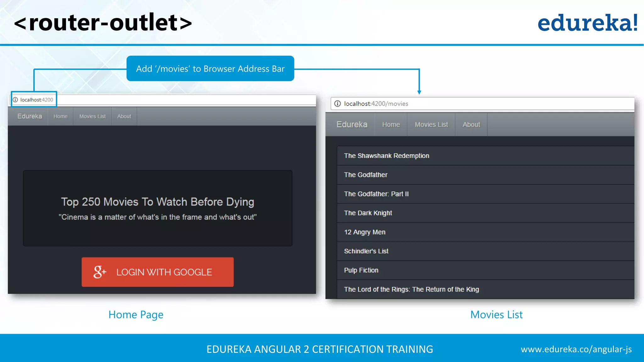Select 12 Angry Men movie entry
Viewport: 644px width, 362px height.
tap(364, 232)
